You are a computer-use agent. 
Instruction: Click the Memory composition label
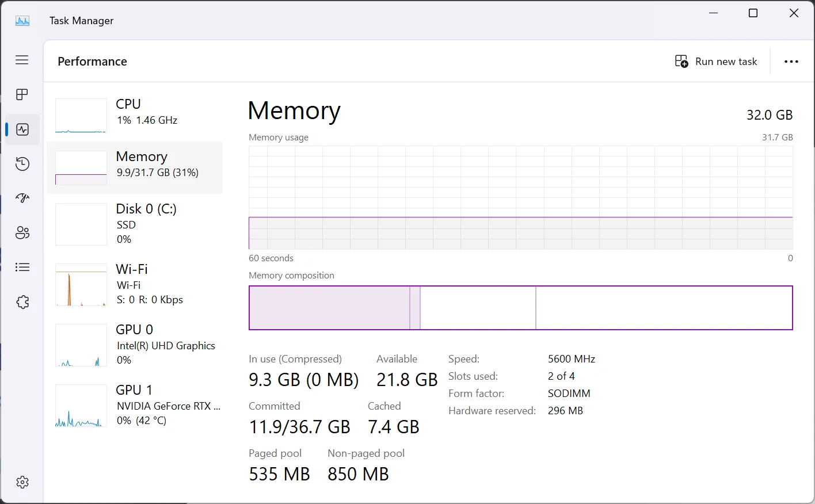click(x=291, y=276)
